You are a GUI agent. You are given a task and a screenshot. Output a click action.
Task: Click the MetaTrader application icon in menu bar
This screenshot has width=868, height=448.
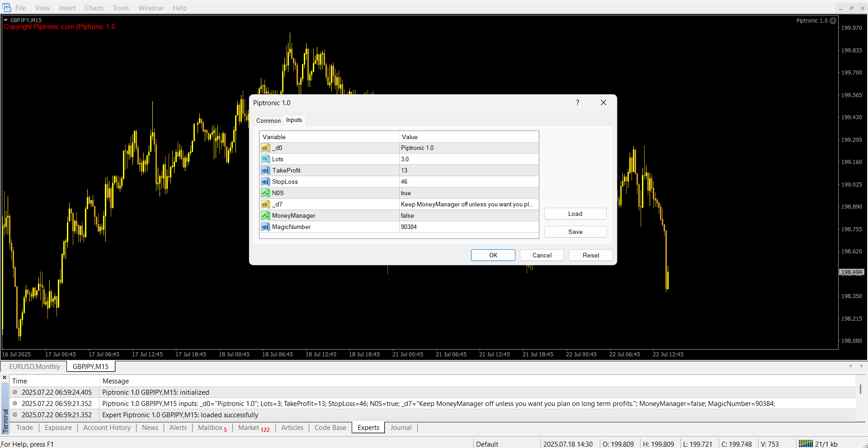tap(7, 8)
